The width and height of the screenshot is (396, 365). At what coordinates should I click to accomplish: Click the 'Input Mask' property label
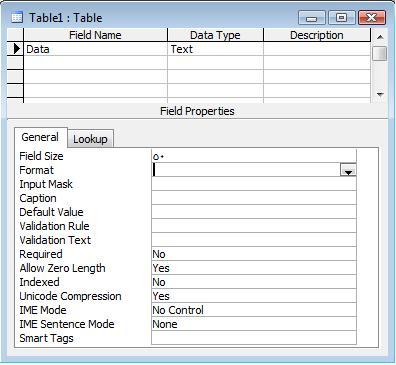tap(46, 184)
